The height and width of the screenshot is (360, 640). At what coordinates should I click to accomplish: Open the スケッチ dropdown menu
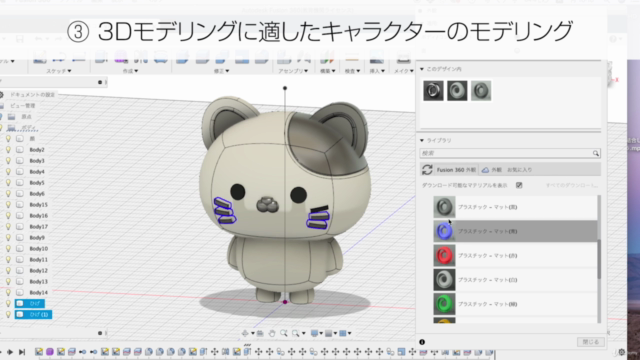[58, 71]
